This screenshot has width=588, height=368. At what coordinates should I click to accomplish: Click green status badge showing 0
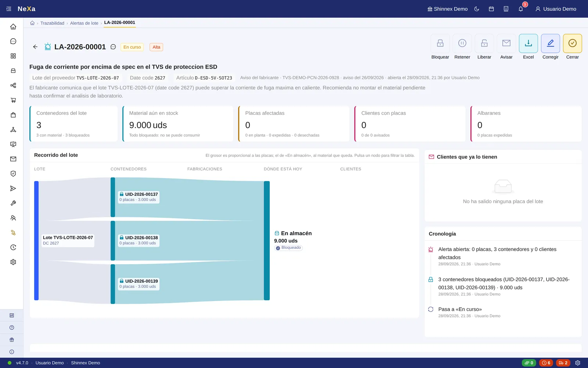click(x=529, y=363)
